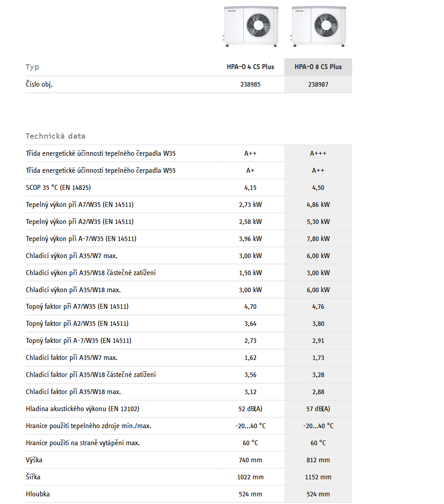Select the HPA-O 8 CS Plus column header
The width and height of the screenshot is (444, 504).
(318, 67)
